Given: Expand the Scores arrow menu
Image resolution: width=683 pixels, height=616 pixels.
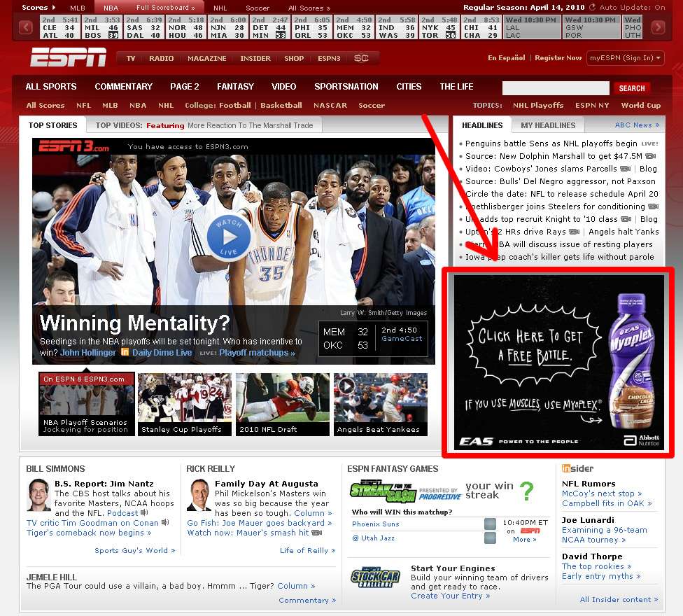Looking at the screenshot, I should (x=38, y=8).
